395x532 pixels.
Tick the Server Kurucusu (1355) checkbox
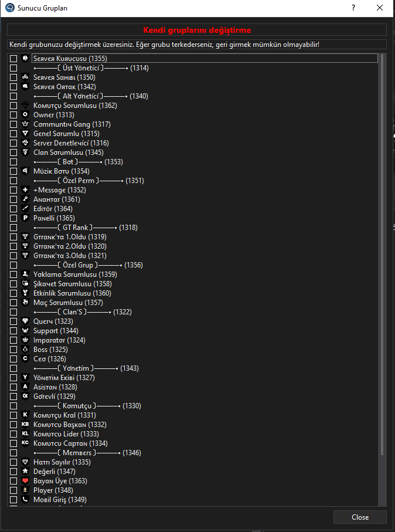(13, 59)
